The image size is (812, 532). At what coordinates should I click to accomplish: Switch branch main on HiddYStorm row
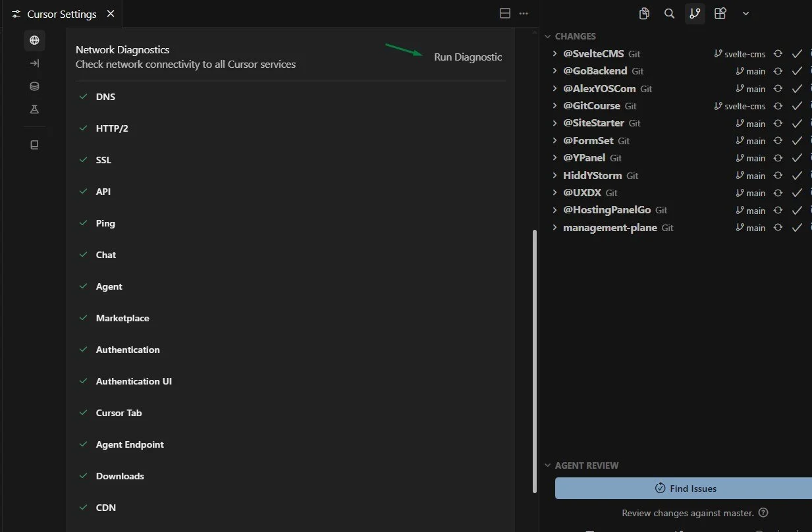[751, 176]
